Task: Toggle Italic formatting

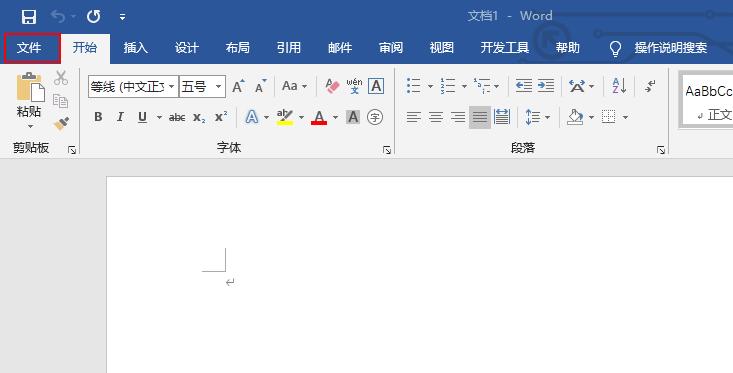Action: [x=120, y=117]
